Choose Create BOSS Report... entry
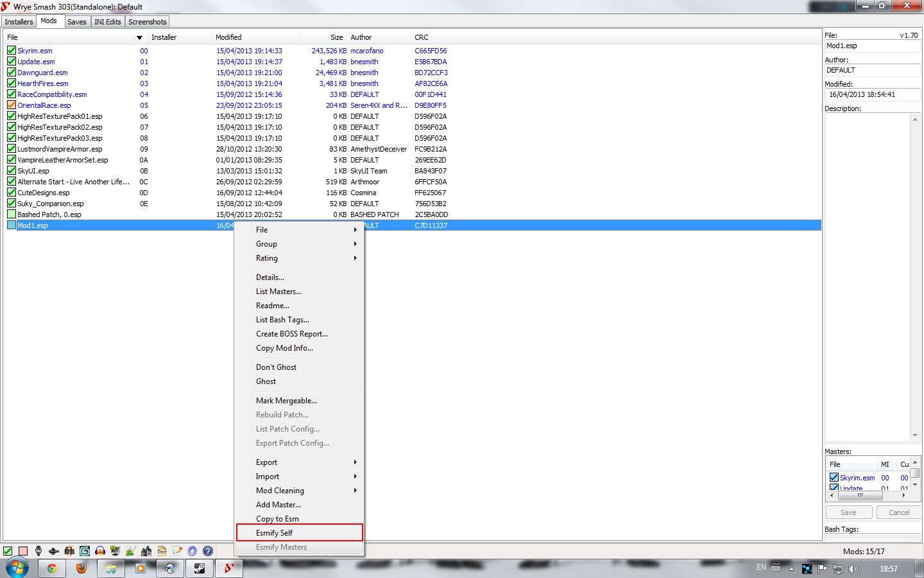The width and height of the screenshot is (924, 578). coord(300,334)
